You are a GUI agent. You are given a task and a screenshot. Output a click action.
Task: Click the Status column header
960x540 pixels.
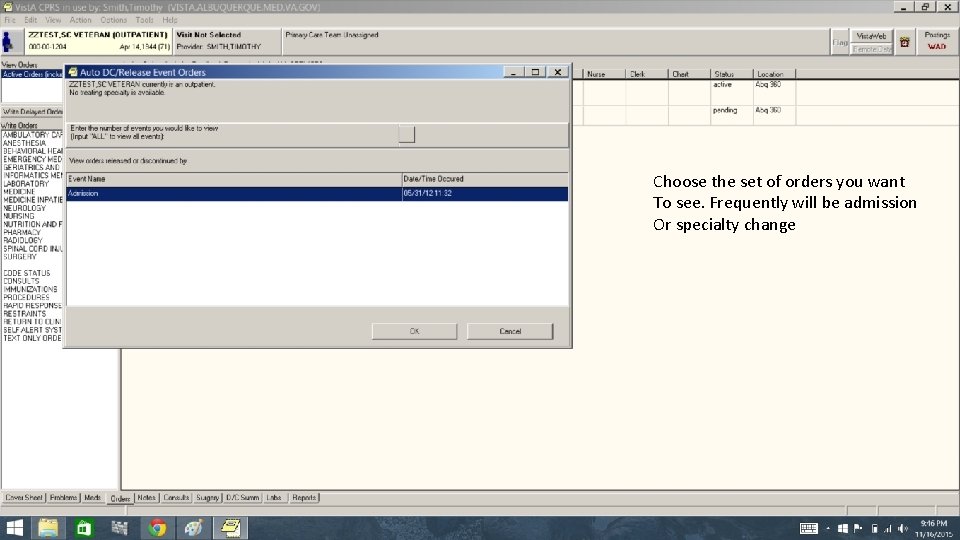(732, 74)
